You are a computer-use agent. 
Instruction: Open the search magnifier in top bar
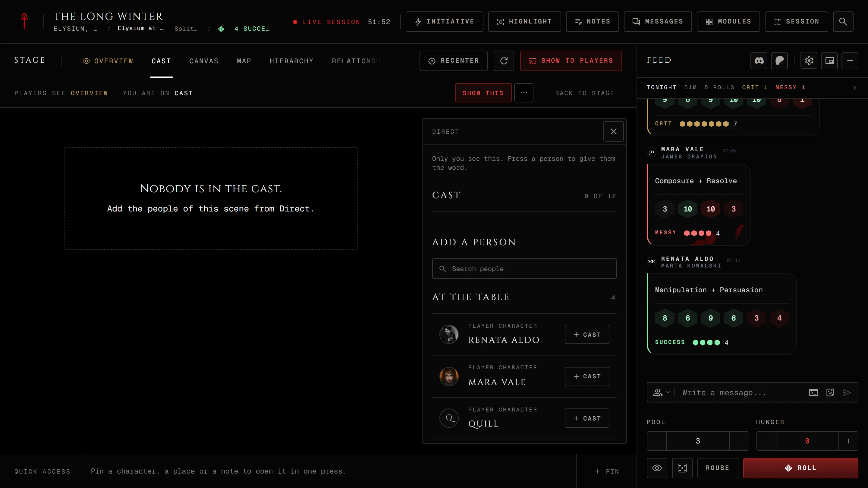[x=843, y=22]
